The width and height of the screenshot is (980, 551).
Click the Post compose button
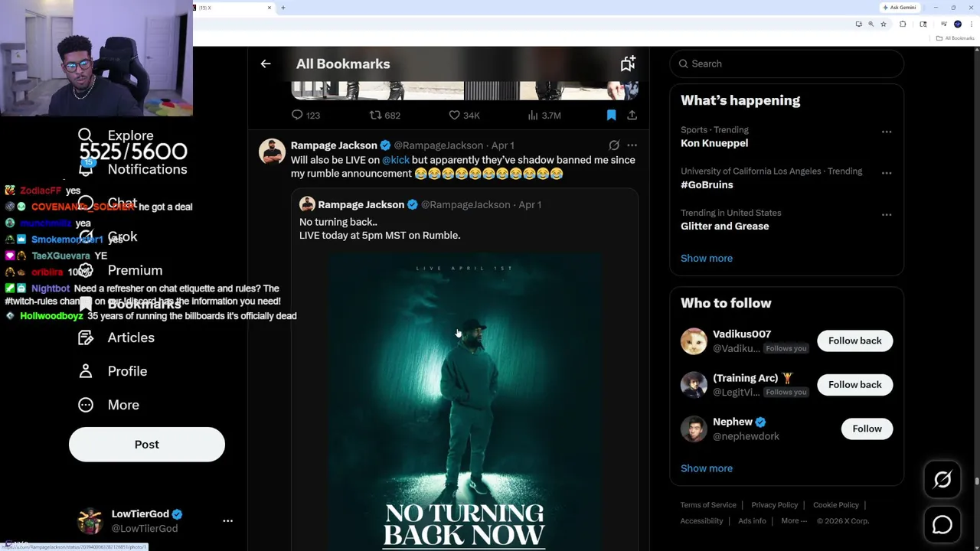147,445
